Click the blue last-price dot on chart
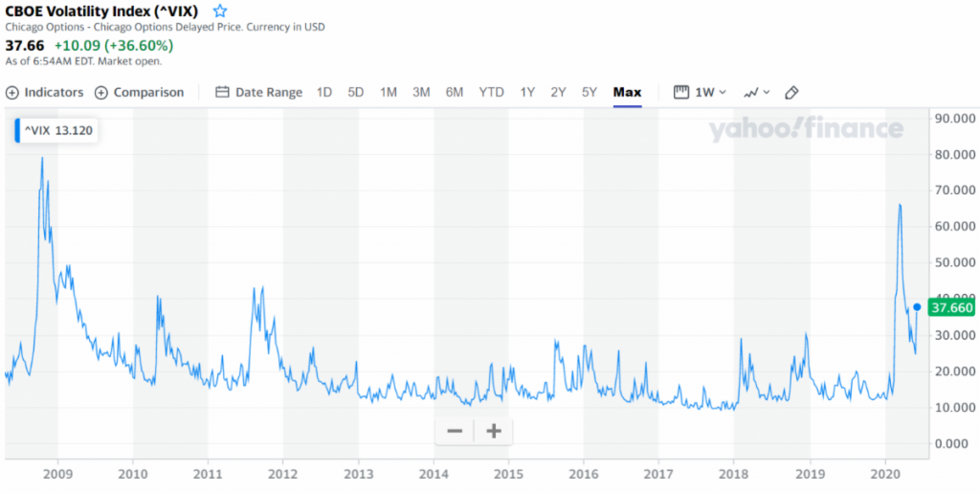980x494 pixels. [917, 307]
